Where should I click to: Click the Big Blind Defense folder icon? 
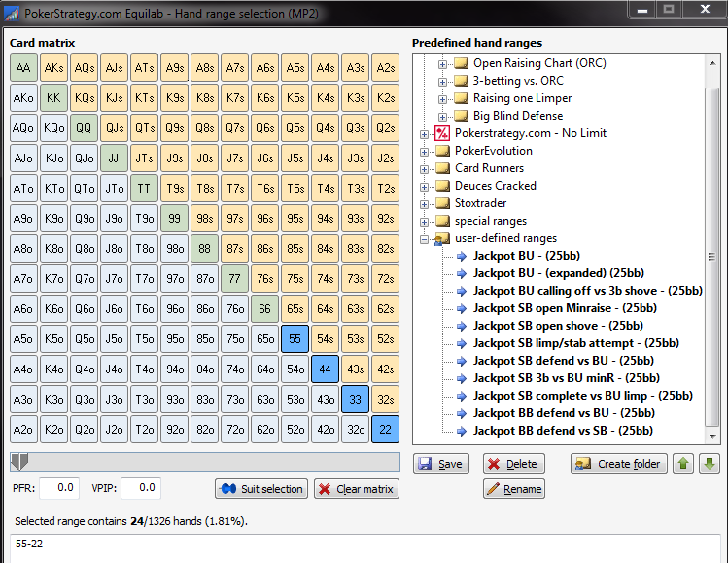461,116
